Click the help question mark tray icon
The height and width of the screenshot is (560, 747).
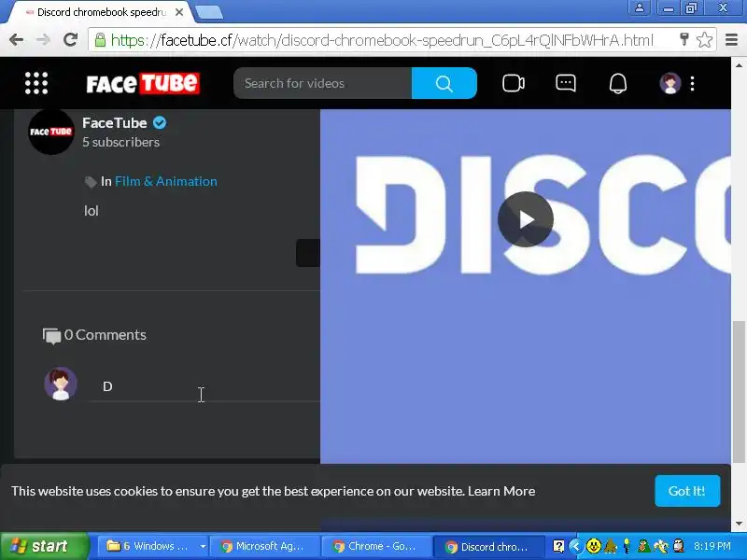(558, 546)
